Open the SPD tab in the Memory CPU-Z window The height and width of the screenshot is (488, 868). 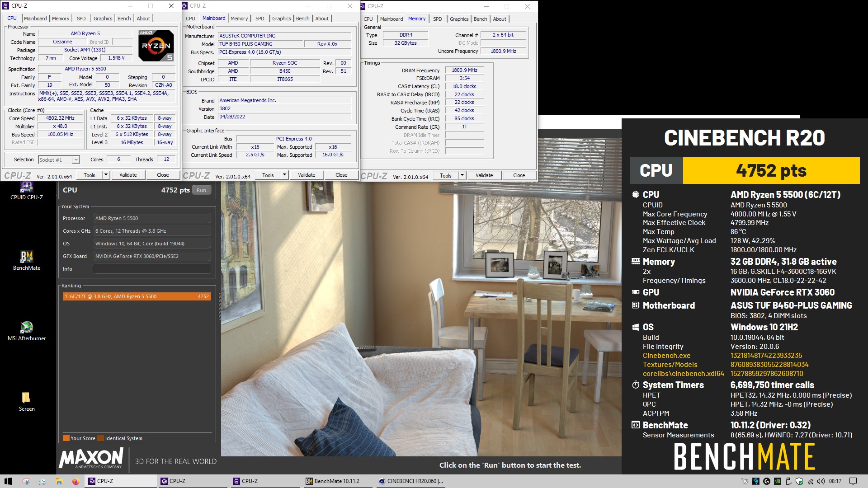(x=438, y=19)
